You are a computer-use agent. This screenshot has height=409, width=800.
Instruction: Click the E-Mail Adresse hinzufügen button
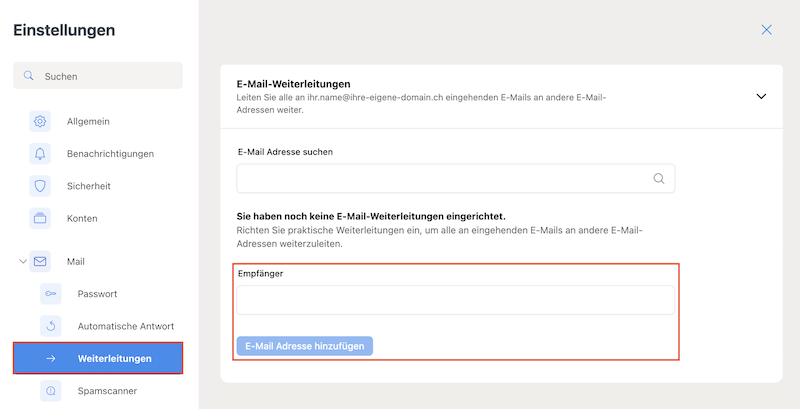[x=305, y=346]
